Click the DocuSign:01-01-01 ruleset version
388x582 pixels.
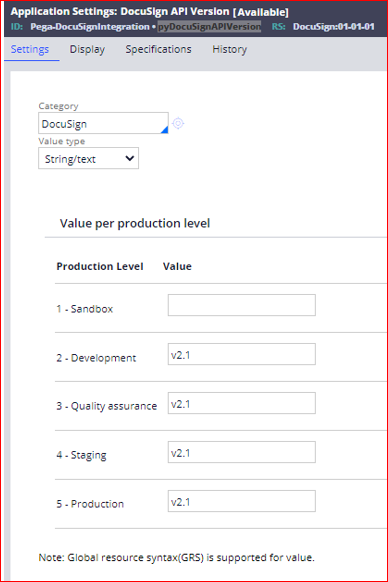click(333, 27)
